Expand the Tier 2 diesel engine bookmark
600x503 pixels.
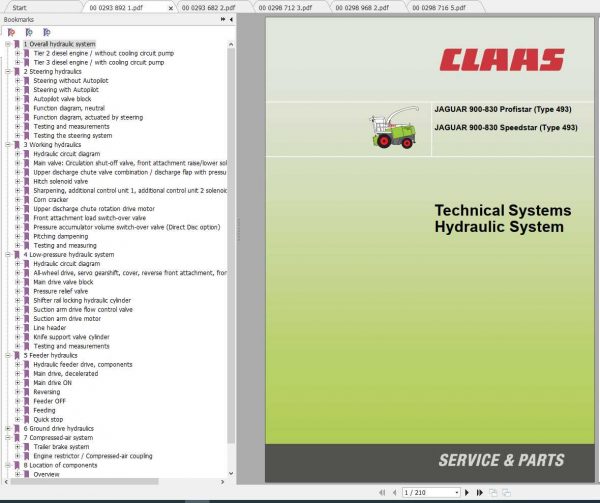pyautogui.click(x=18, y=53)
